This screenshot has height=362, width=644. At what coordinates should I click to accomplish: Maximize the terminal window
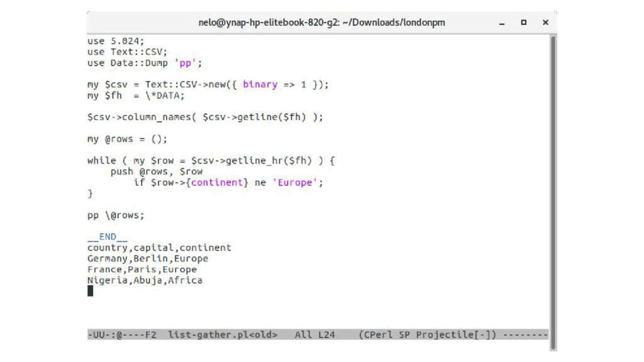pyautogui.click(x=524, y=23)
